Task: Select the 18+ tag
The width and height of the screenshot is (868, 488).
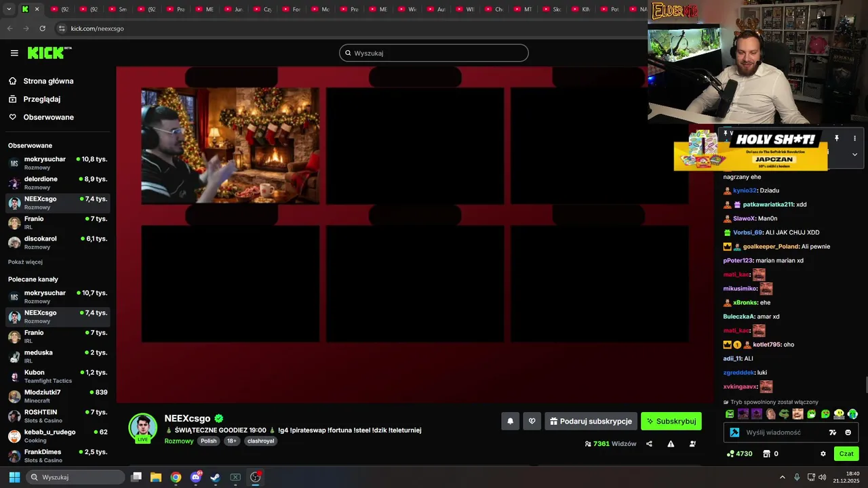Action: coord(232,441)
